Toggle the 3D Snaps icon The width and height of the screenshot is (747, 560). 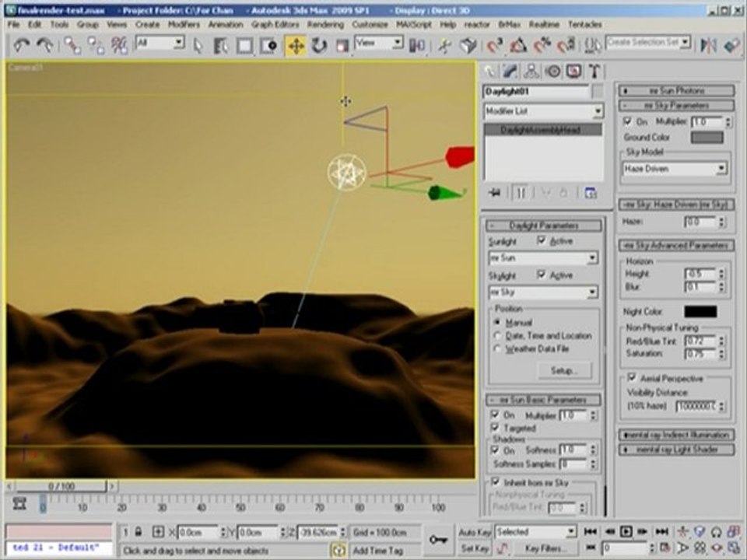(x=495, y=46)
